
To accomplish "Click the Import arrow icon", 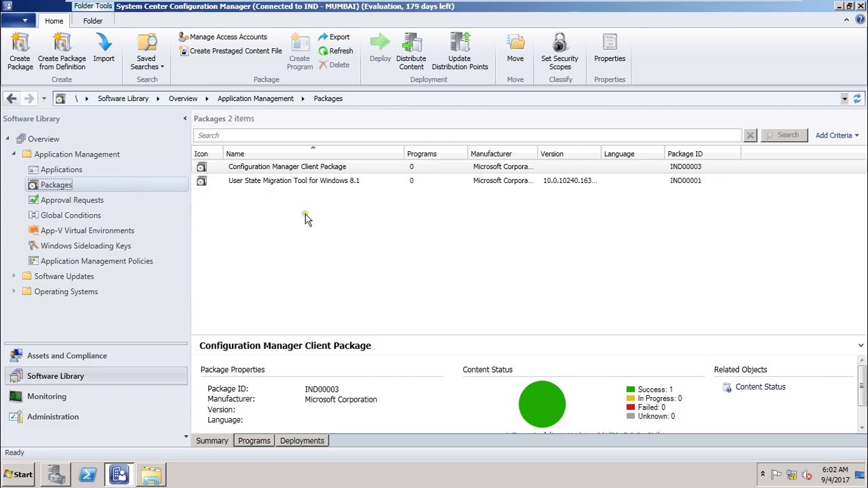I will pos(104,43).
